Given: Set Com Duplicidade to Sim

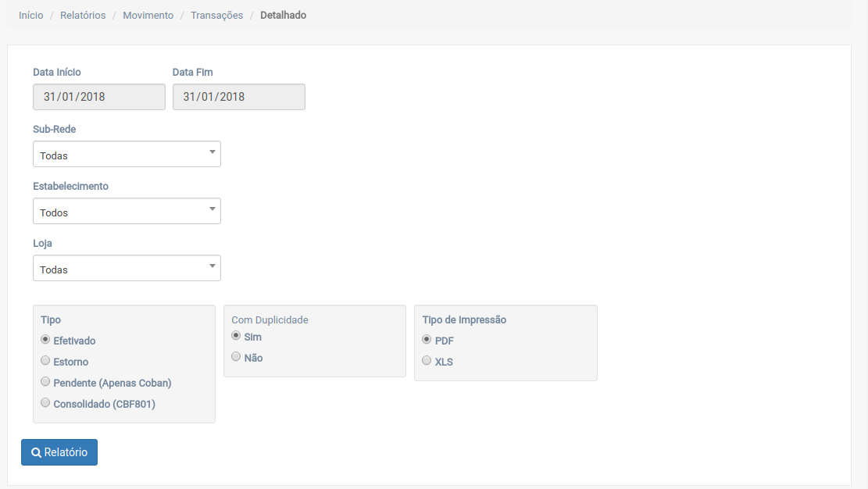Looking at the screenshot, I should click(x=236, y=336).
